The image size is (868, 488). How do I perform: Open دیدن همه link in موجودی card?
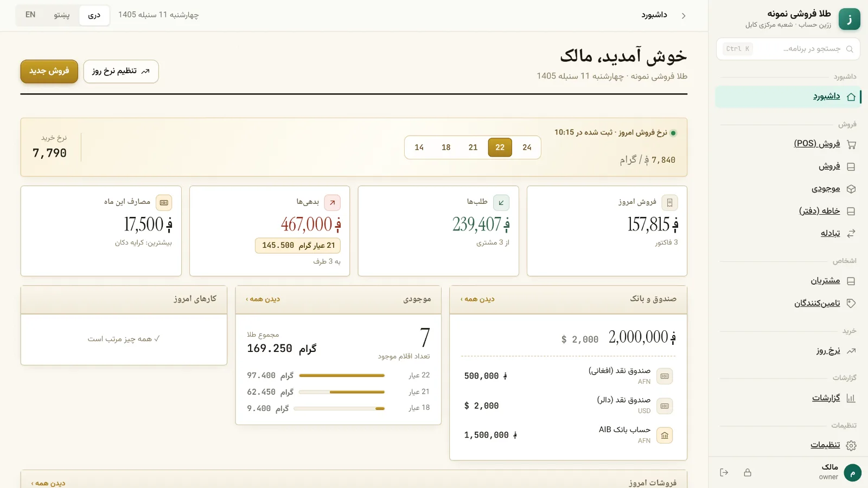coord(263,299)
